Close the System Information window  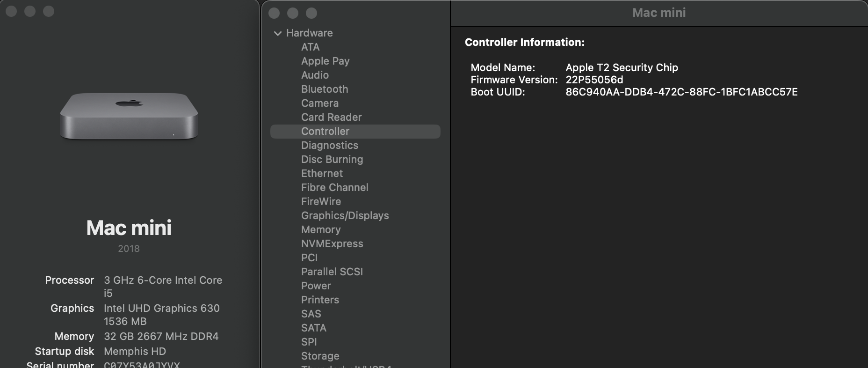click(274, 13)
